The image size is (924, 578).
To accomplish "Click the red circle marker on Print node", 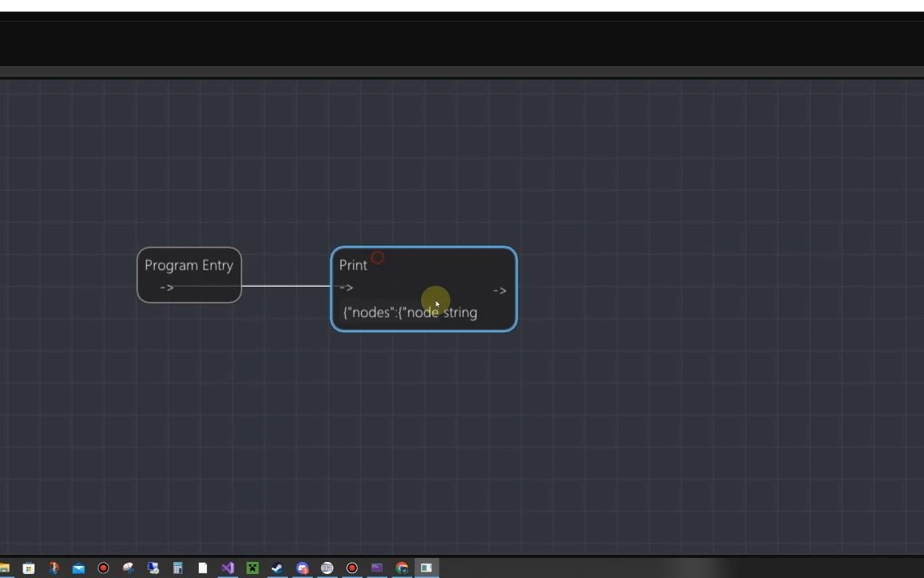I will coord(378,258).
